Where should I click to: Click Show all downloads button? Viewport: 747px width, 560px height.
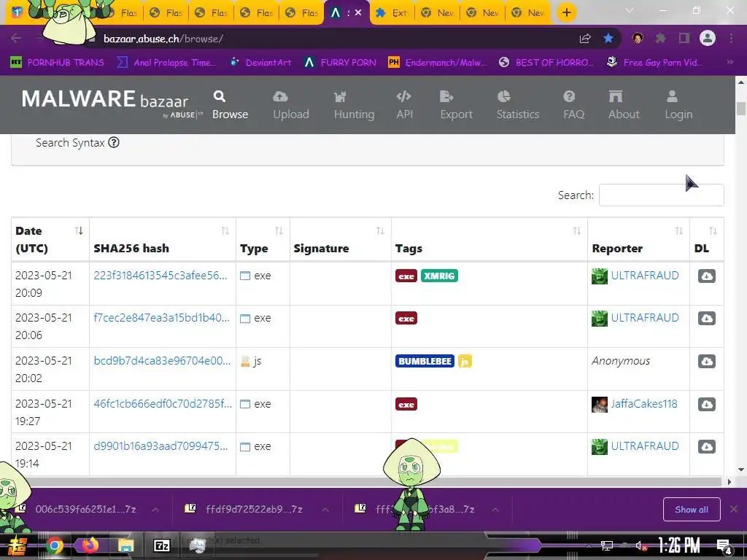point(692,510)
